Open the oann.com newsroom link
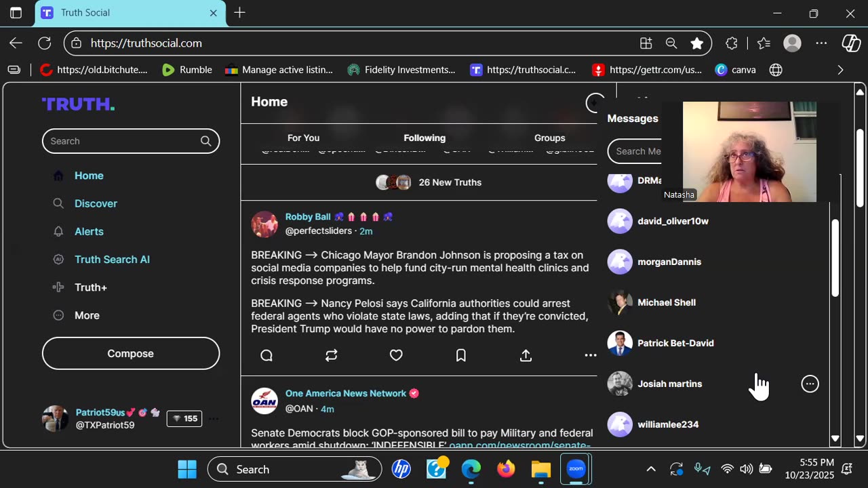 pyautogui.click(x=519, y=445)
